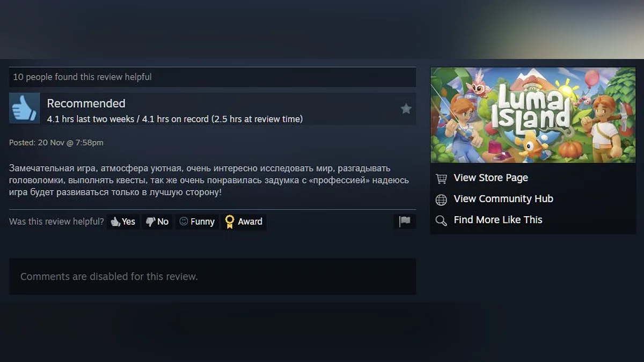Image resolution: width=644 pixels, height=362 pixels.
Task: Click View Store Page link
Action: (x=491, y=178)
